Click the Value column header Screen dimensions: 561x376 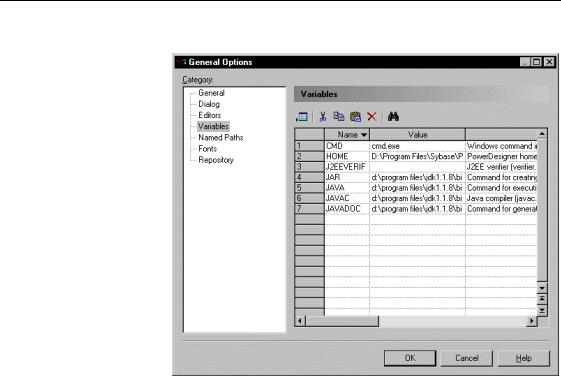418,135
